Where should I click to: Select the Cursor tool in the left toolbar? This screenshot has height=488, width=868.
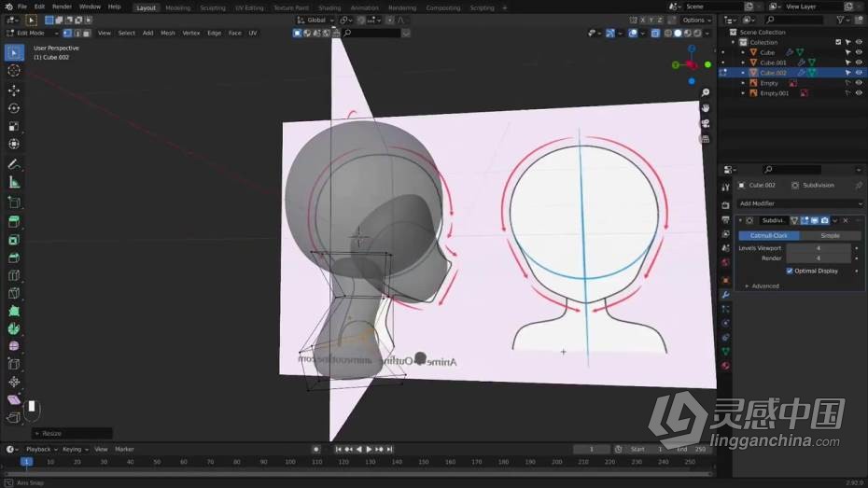point(14,70)
